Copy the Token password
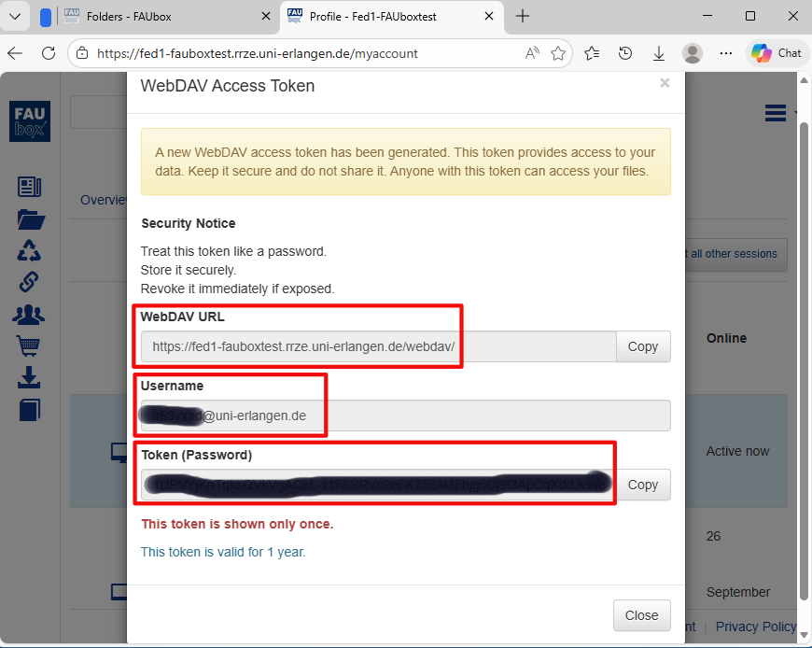This screenshot has width=812, height=648. tap(643, 485)
